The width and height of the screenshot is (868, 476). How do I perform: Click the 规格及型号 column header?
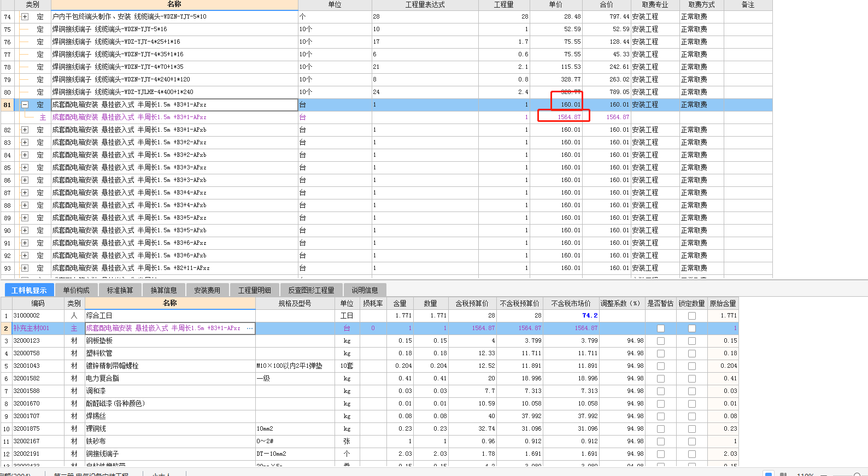295,303
